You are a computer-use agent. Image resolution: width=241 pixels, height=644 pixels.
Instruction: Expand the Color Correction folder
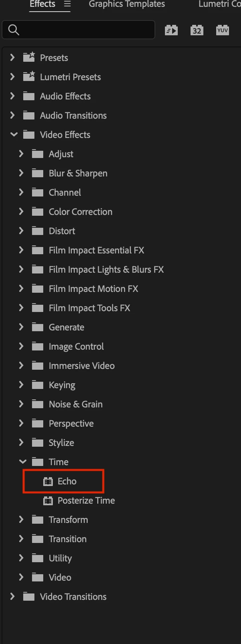click(x=21, y=212)
